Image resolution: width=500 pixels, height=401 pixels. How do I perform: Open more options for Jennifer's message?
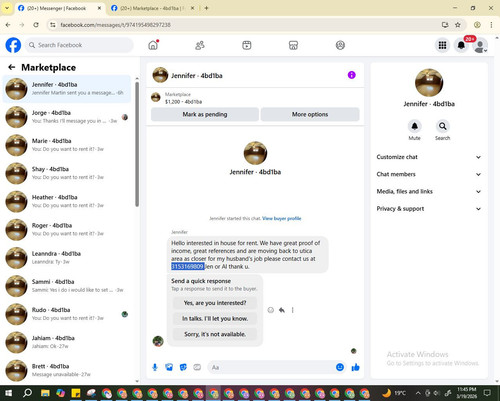[x=293, y=310]
